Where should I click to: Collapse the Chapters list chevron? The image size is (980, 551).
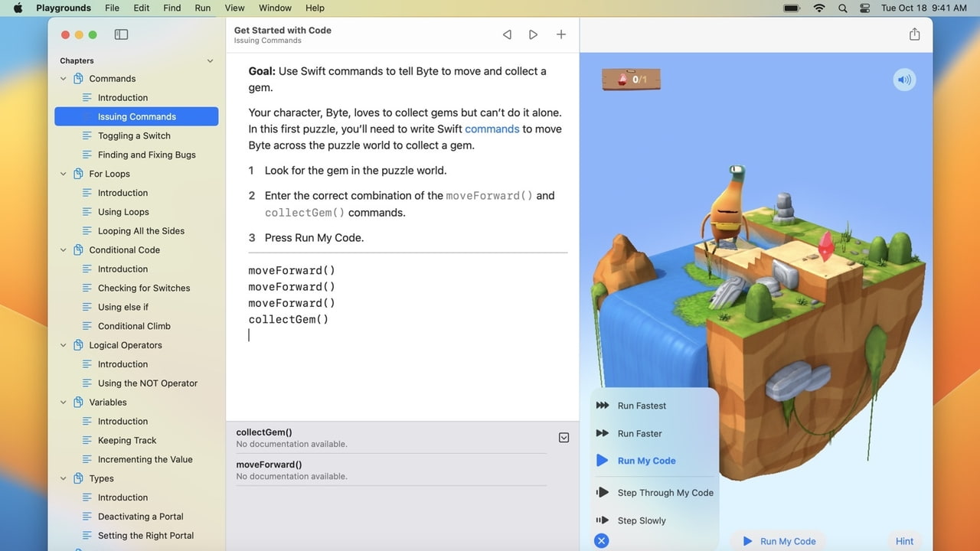click(x=210, y=60)
